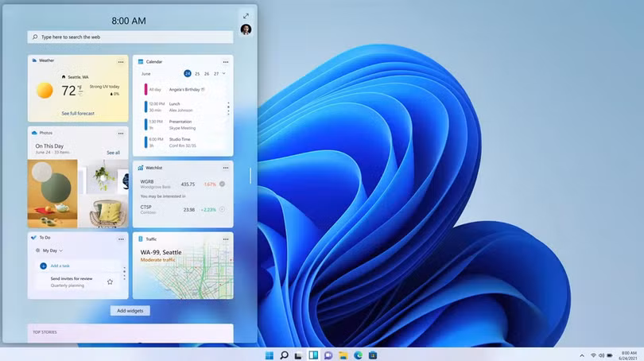Click the Watchlist chart title icon
Image resolution: width=644 pixels, height=361 pixels.
click(141, 168)
